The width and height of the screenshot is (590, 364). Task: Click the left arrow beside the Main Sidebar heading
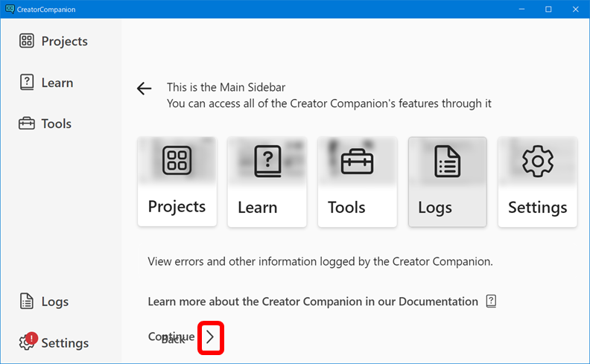click(144, 89)
